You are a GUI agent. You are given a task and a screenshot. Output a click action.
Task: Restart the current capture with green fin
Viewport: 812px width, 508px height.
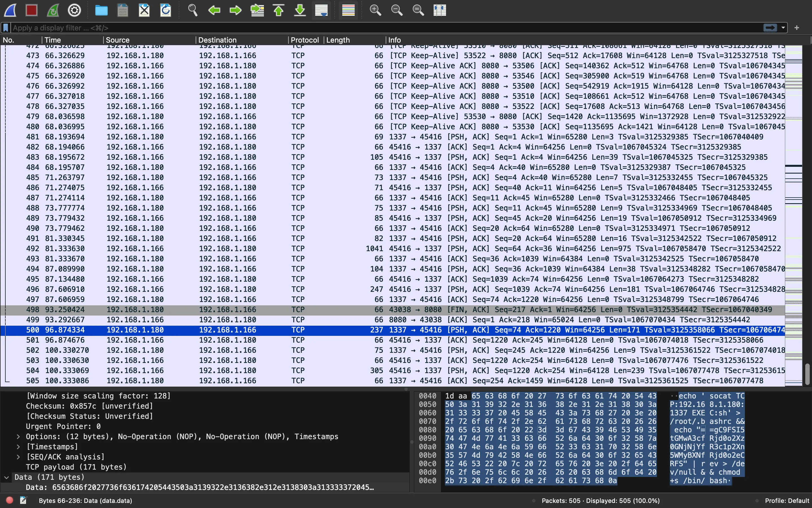pyautogui.click(x=53, y=10)
